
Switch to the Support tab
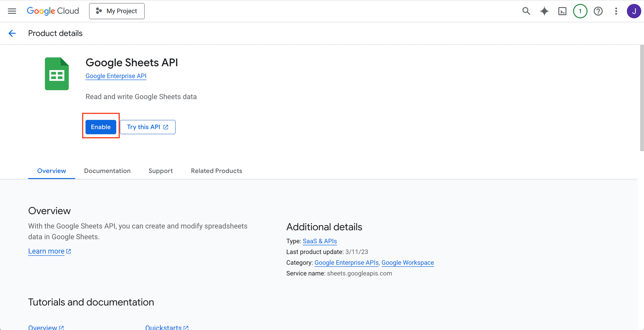coord(161,171)
